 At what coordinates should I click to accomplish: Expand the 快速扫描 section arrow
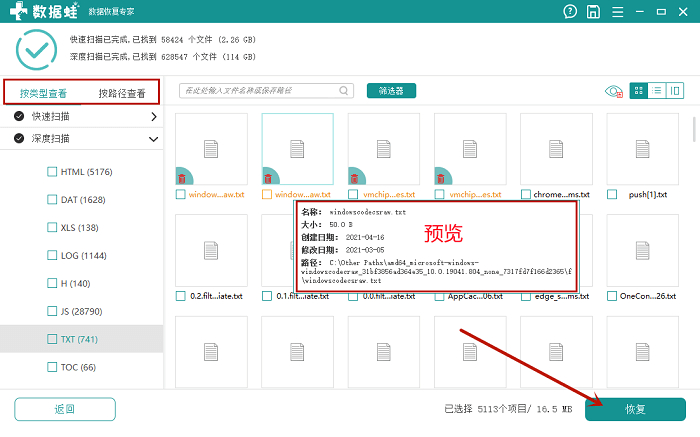coord(154,117)
